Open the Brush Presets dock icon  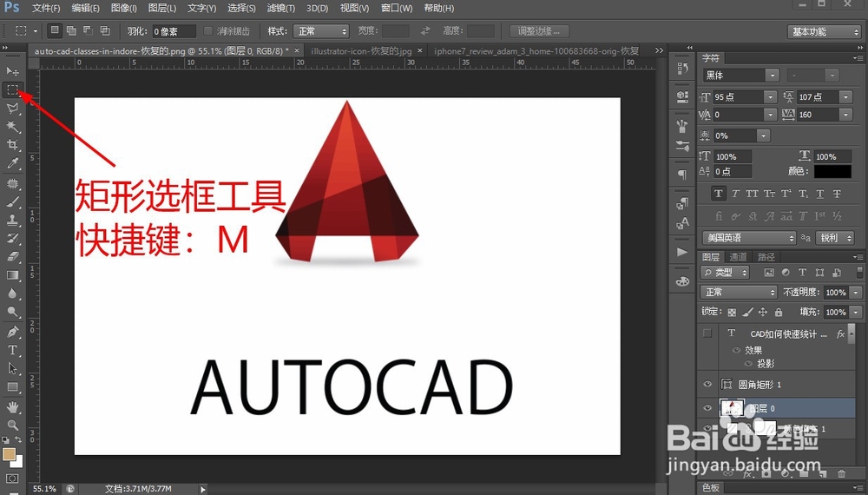click(x=682, y=146)
